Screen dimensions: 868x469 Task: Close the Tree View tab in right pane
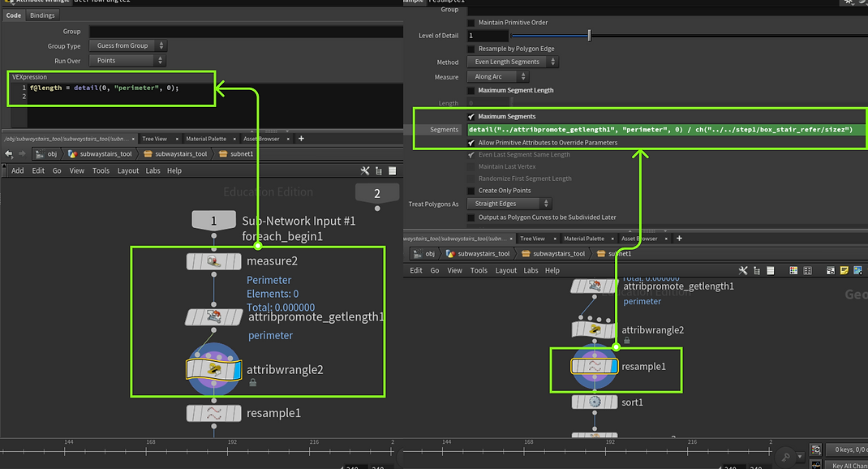click(x=555, y=239)
